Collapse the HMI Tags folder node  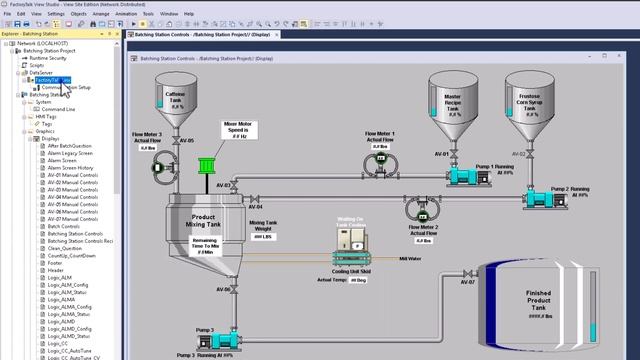click(24, 117)
